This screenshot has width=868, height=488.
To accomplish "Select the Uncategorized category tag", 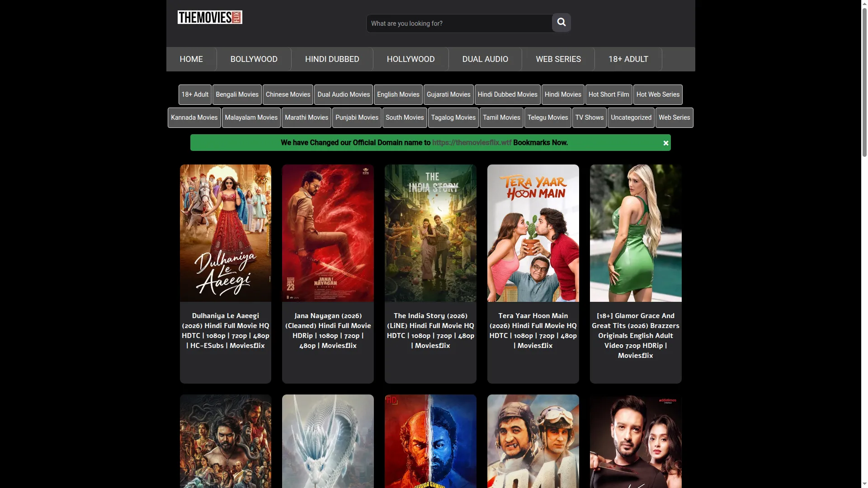I will tap(631, 117).
